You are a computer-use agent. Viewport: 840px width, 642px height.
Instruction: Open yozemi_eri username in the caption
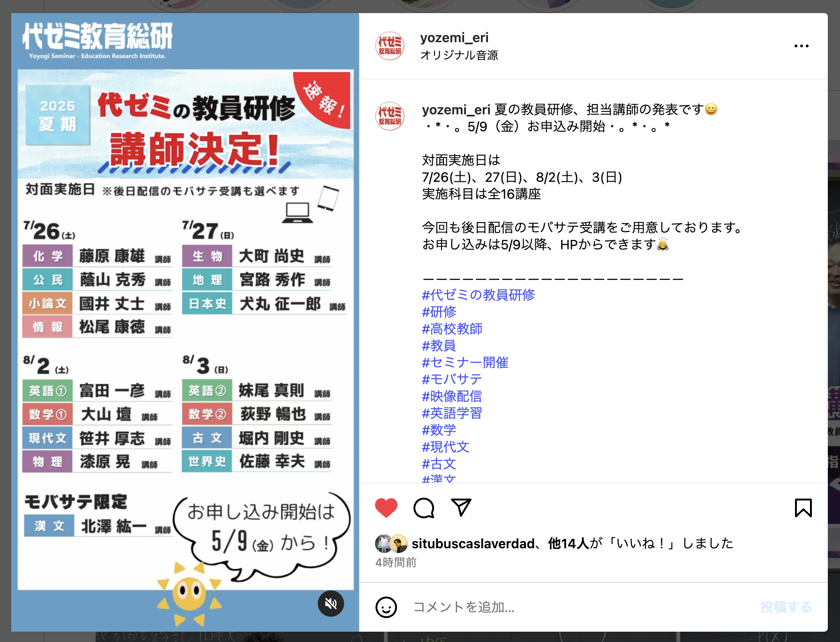point(456,110)
